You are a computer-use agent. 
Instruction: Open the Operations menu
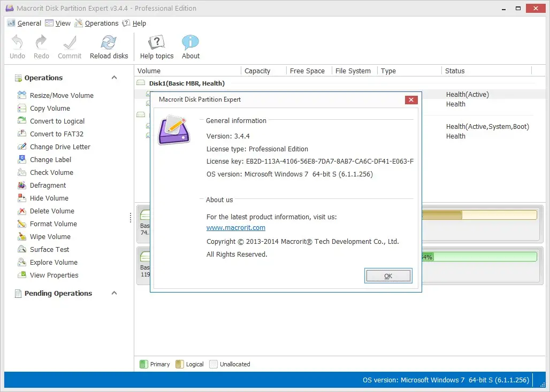97,23
